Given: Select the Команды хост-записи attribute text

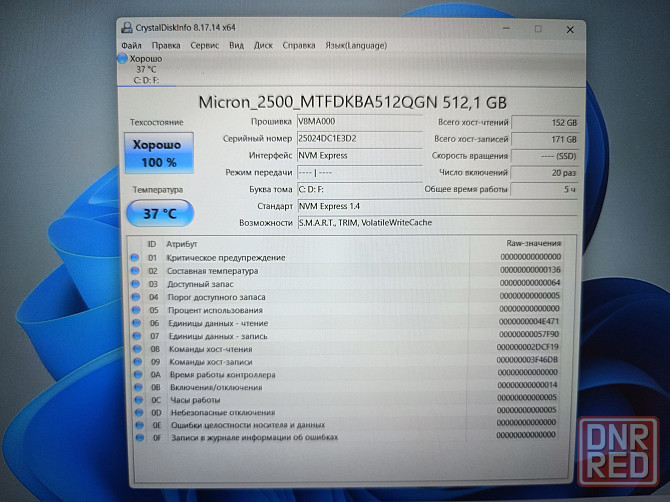Looking at the screenshot, I should 211,362.
